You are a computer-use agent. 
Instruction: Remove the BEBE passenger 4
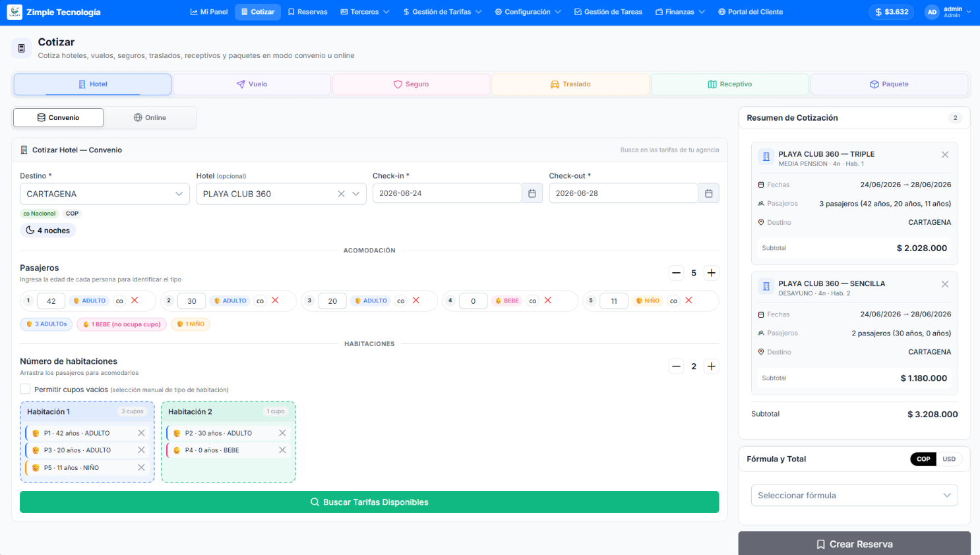[548, 301]
